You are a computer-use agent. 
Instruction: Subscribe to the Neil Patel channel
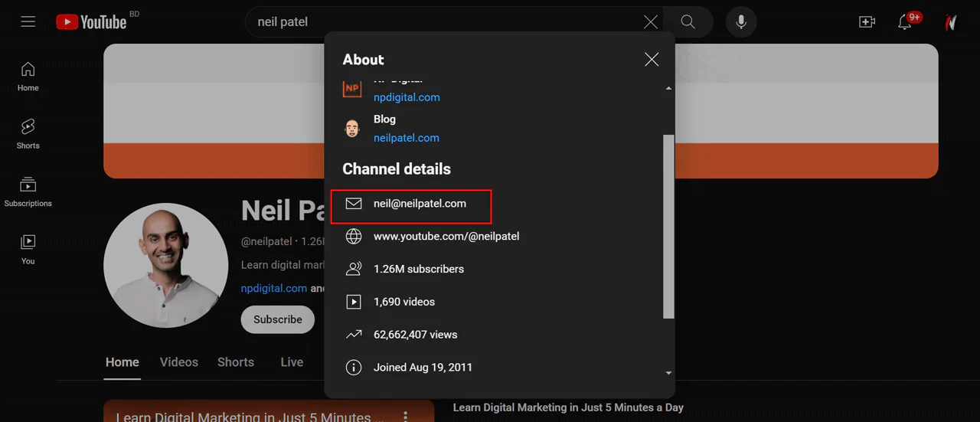(x=278, y=319)
